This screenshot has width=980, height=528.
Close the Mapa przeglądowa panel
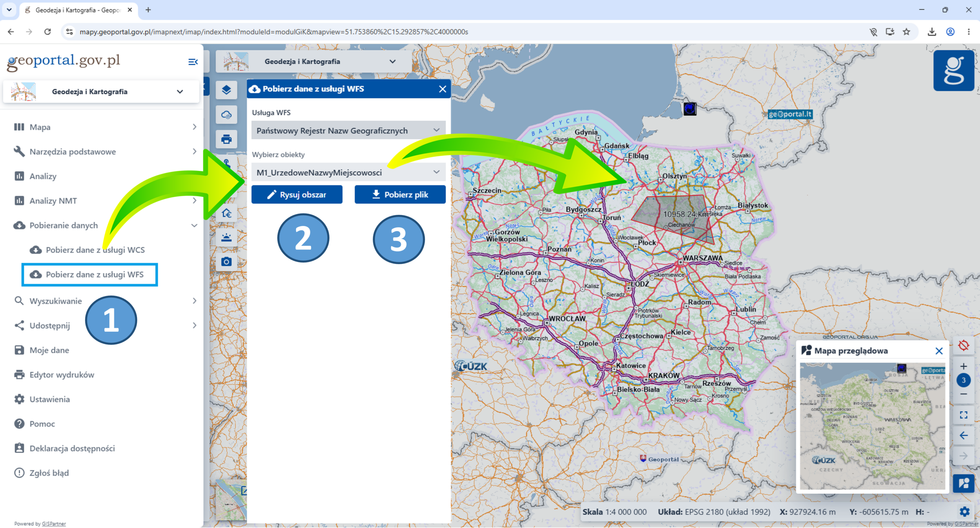(939, 351)
